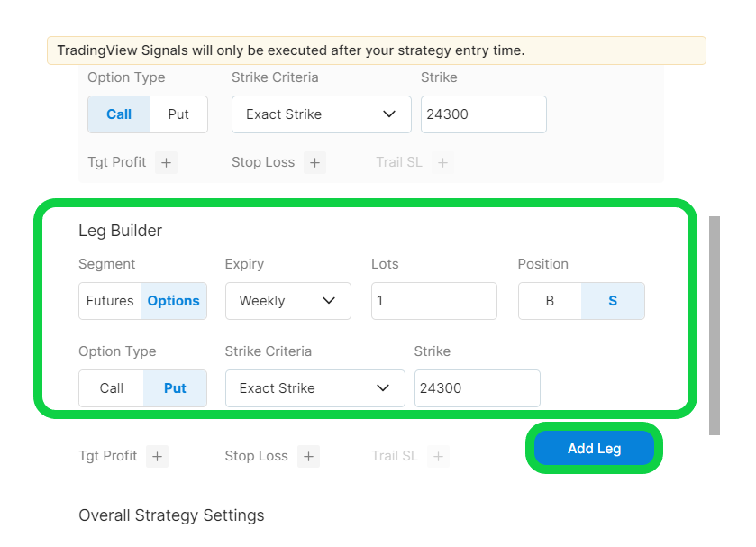
Task: Open the Weekly expiry dropdown
Action: pos(288,301)
